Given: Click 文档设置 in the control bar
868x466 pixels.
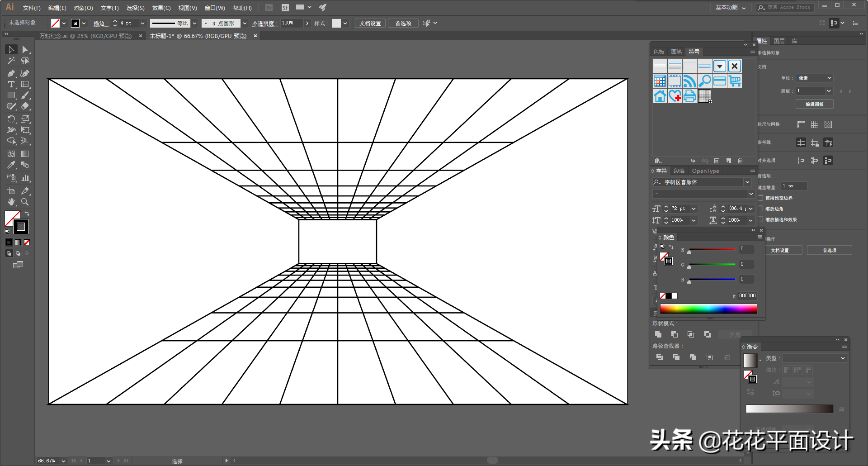Looking at the screenshot, I should (370, 23).
